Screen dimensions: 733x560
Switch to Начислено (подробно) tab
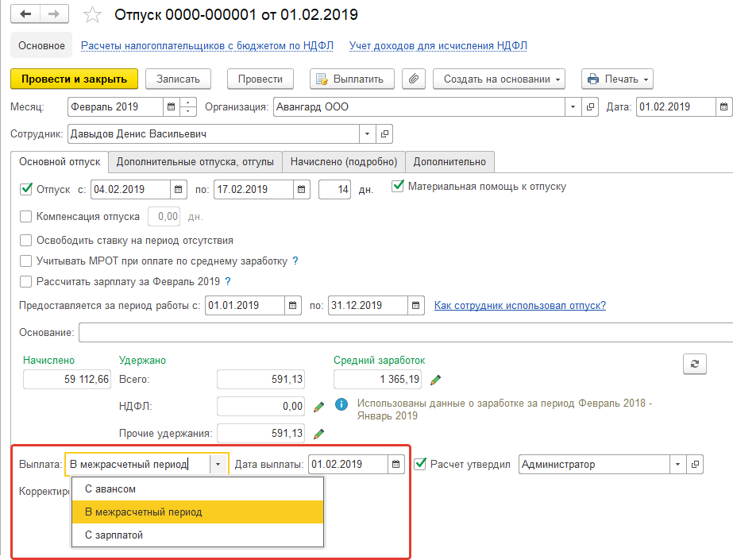click(343, 161)
